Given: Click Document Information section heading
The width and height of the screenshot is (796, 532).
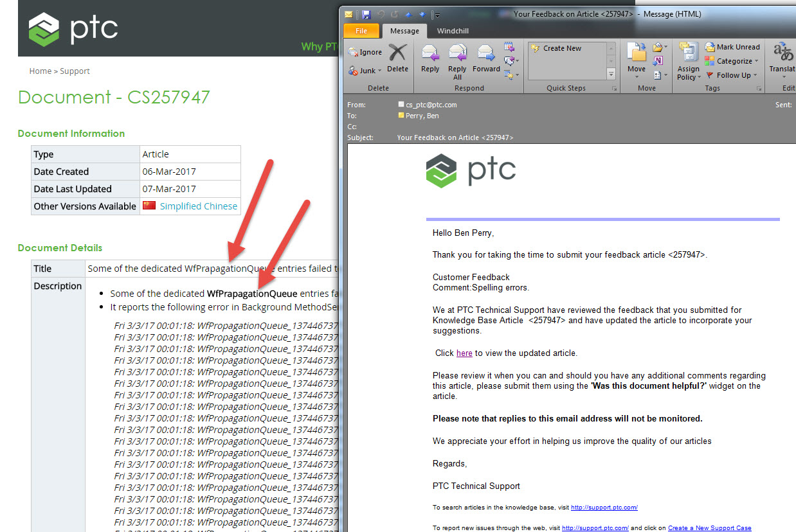Looking at the screenshot, I should pos(71,134).
